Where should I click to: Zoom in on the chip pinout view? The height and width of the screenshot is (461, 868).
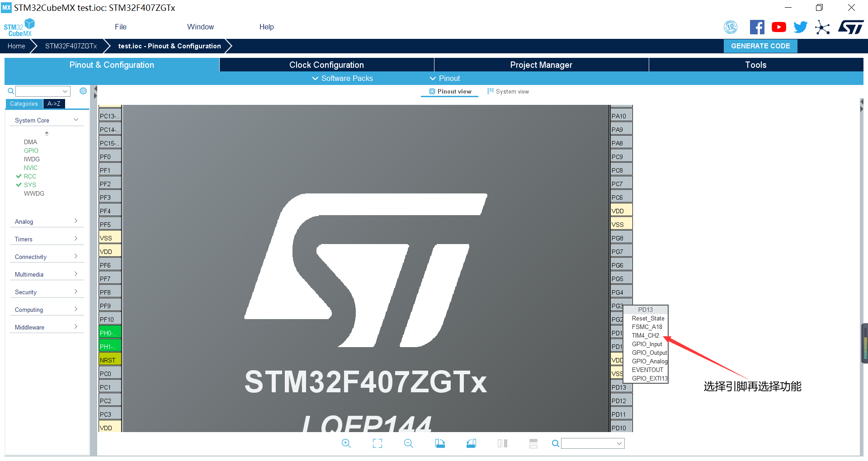tap(346, 443)
